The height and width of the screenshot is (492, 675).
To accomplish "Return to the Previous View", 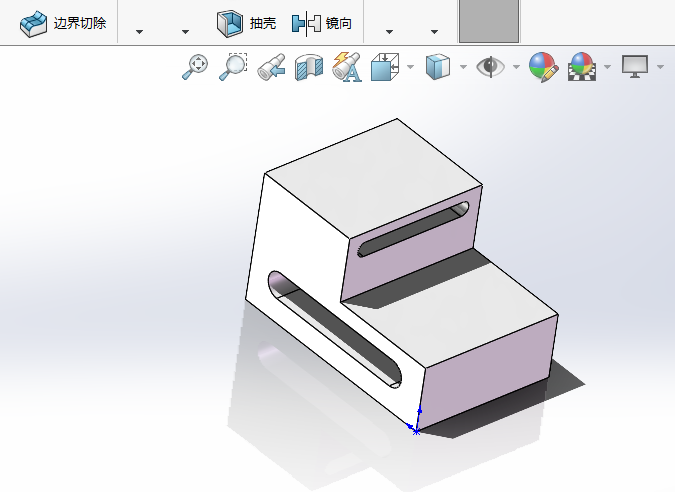I will 271,67.
